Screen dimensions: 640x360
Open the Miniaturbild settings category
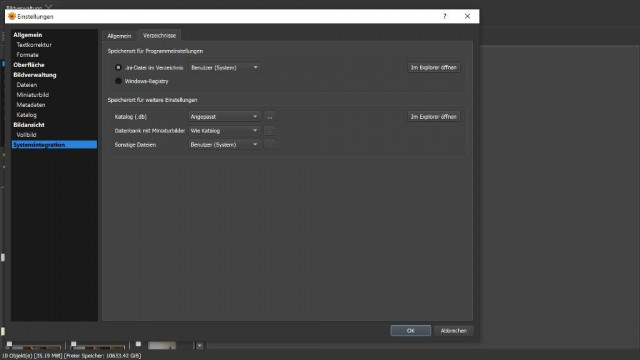[x=33, y=95]
